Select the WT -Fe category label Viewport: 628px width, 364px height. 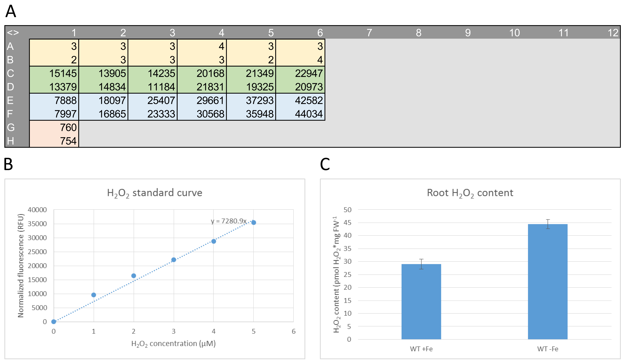pos(548,349)
